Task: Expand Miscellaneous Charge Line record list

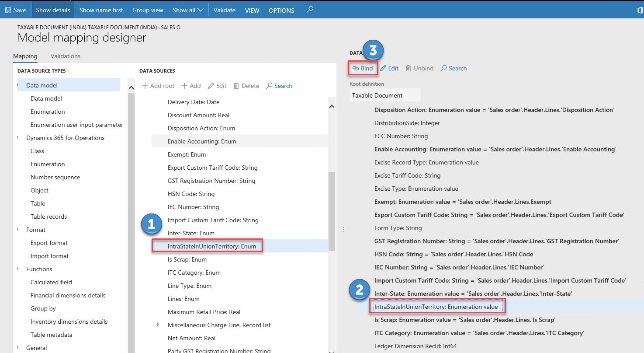Action: (158, 325)
